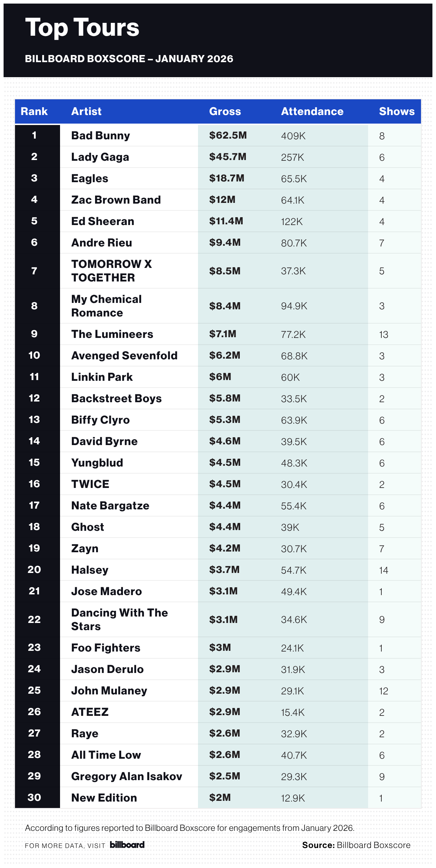Image resolution: width=436 pixels, height=868 pixels.
Task: Click My Chemical Romance artist name
Action: coord(106,306)
